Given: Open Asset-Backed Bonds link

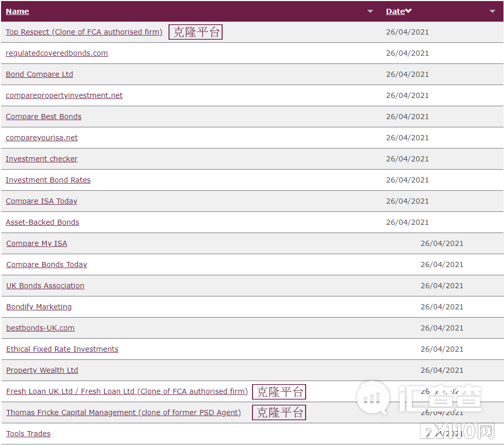Looking at the screenshot, I should click(42, 222).
